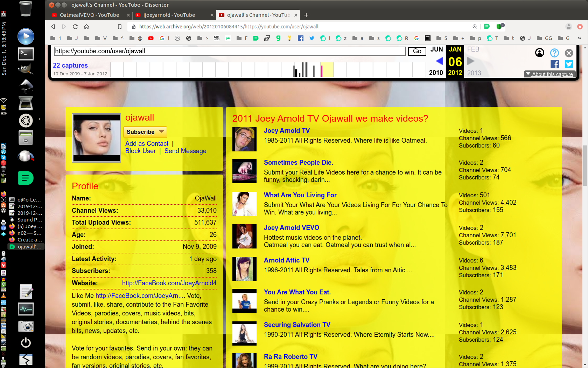Viewport: 588px width, 368px height.
Task: Open the Trash icon in dock
Action: point(26,9)
